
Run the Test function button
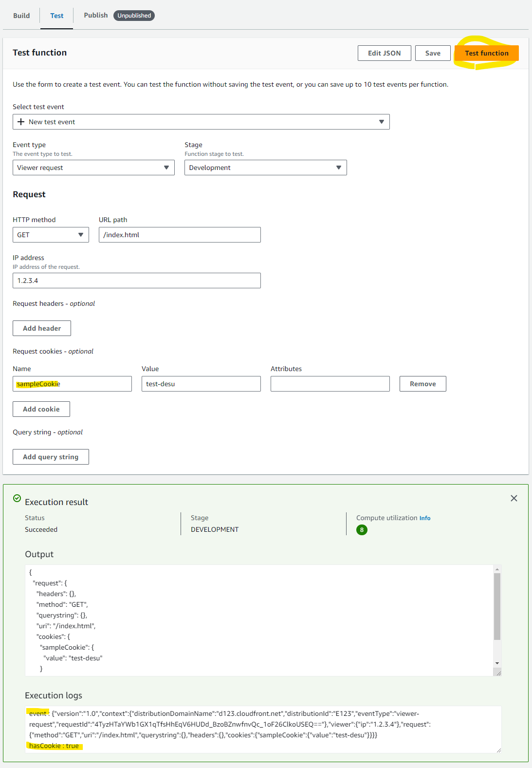[x=487, y=53]
